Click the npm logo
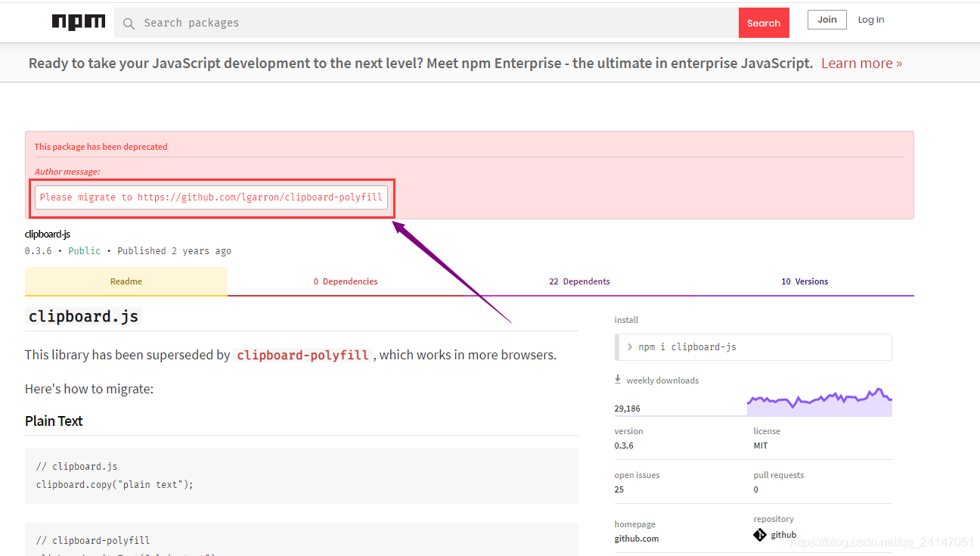This screenshot has width=980, height=556. click(79, 22)
